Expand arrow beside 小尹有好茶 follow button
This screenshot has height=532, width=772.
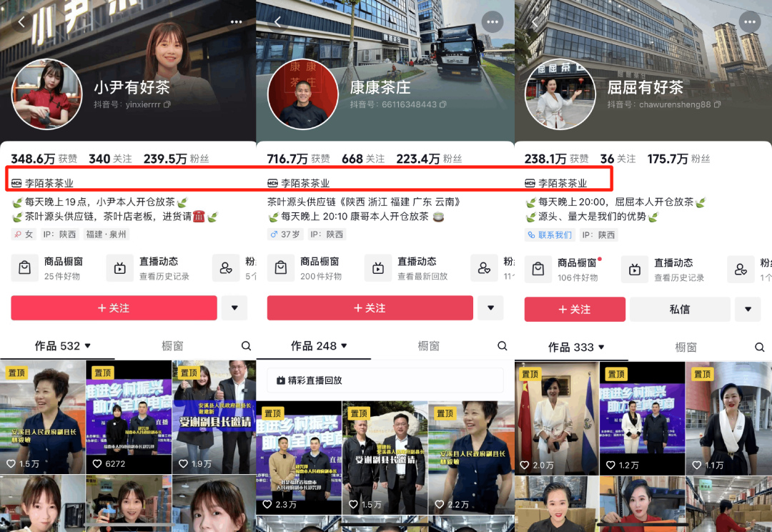(x=234, y=308)
